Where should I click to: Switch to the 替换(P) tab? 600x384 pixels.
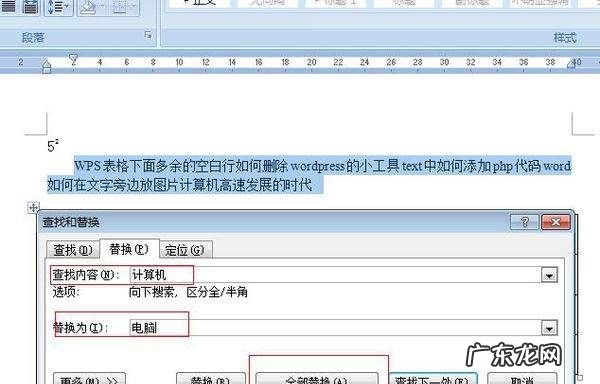pos(129,249)
